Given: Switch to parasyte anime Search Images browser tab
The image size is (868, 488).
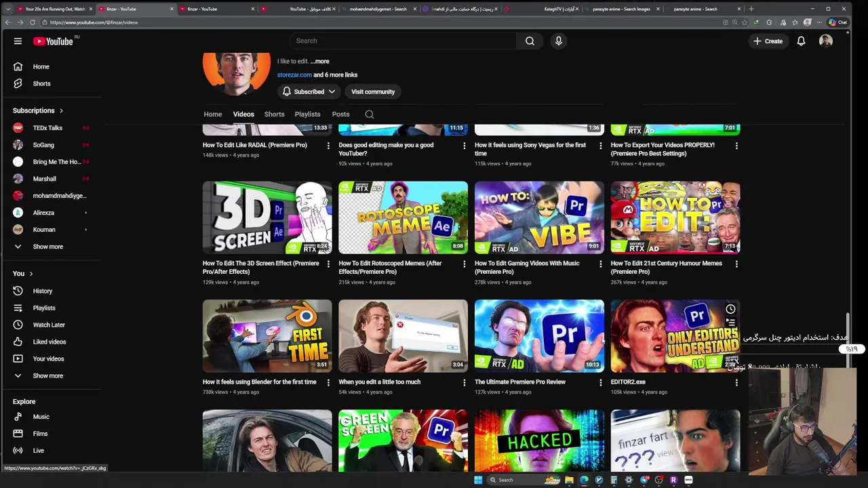Looking at the screenshot, I should tap(622, 9).
